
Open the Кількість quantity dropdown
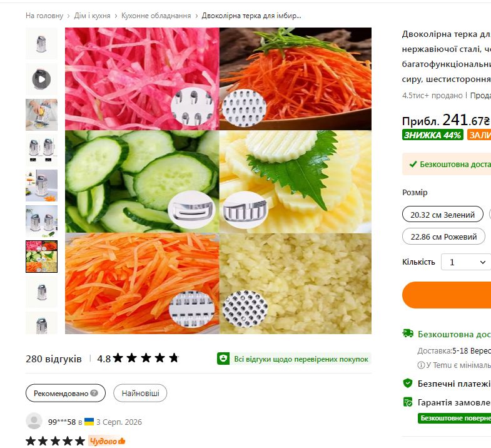[467, 262]
